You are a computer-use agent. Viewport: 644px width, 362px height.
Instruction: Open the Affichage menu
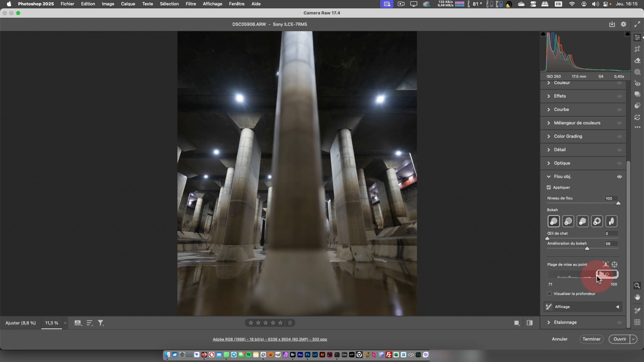tap(212, 4)
